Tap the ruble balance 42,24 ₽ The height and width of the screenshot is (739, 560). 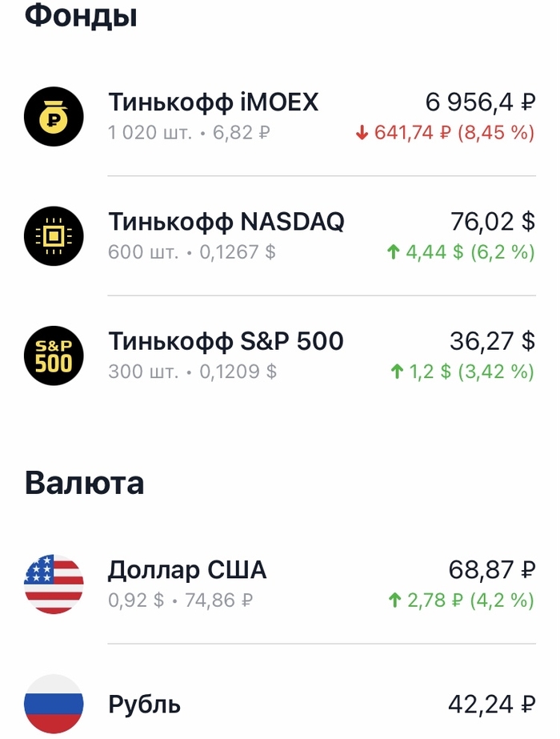pos(491,705)
